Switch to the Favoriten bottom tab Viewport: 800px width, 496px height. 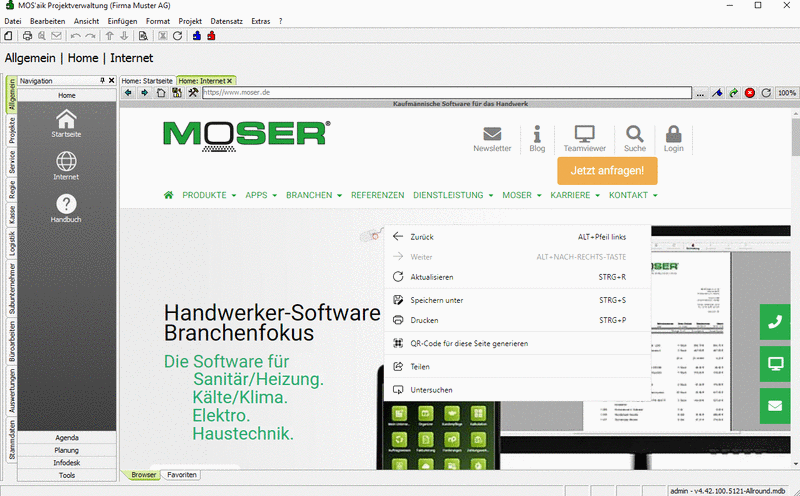(182, 475)
